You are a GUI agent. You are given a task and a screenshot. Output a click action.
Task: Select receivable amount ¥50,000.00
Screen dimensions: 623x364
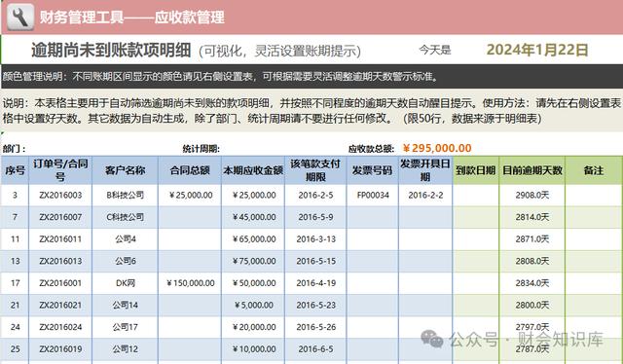254,283
